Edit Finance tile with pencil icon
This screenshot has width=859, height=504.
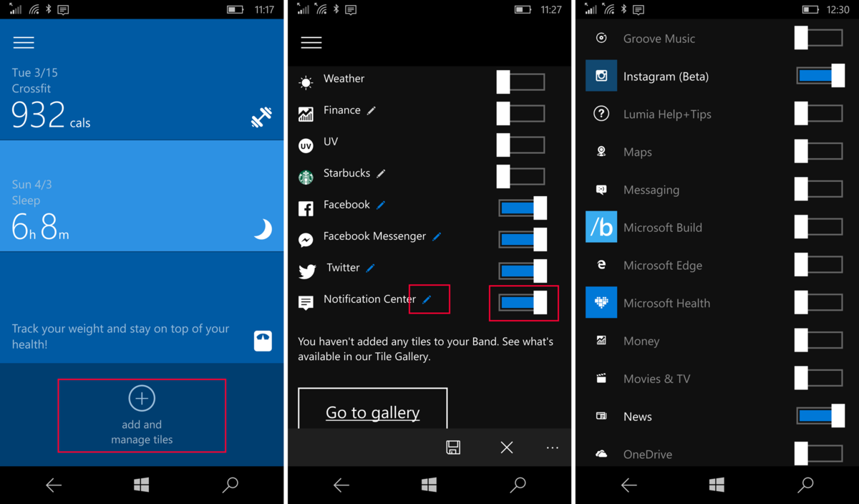(371, 111)
